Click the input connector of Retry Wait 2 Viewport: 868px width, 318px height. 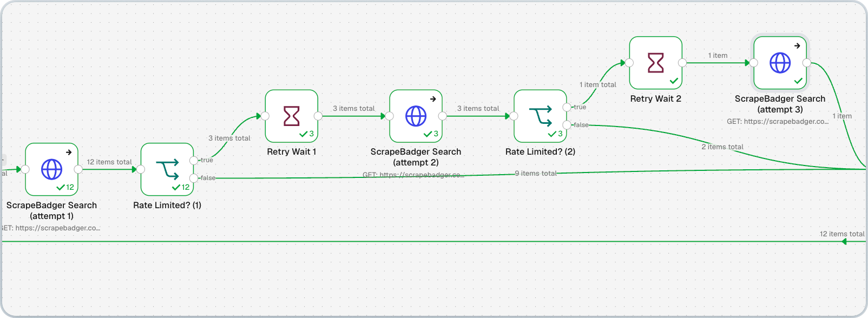[629, 63]
